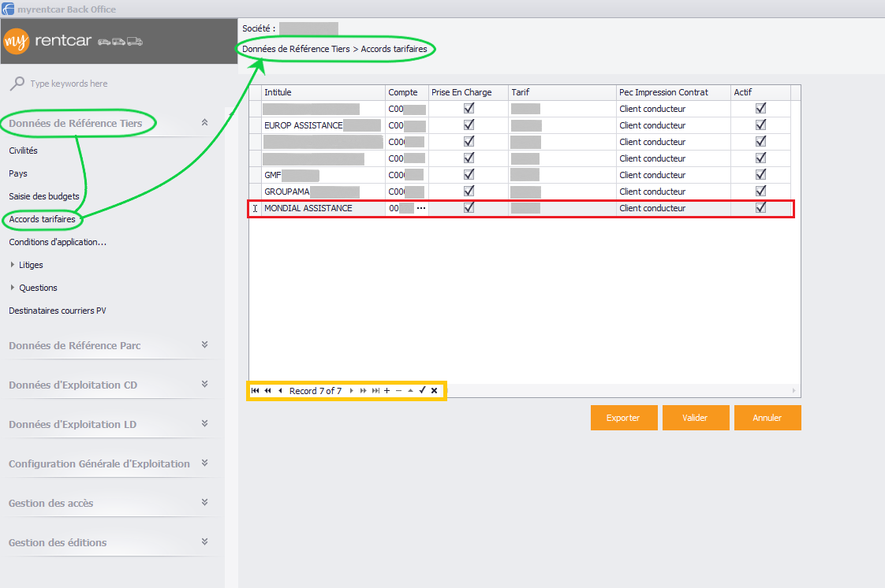Expand Données de Référence Parc section
The width and height of the screenshot is (885, 588).
(205, 344)
